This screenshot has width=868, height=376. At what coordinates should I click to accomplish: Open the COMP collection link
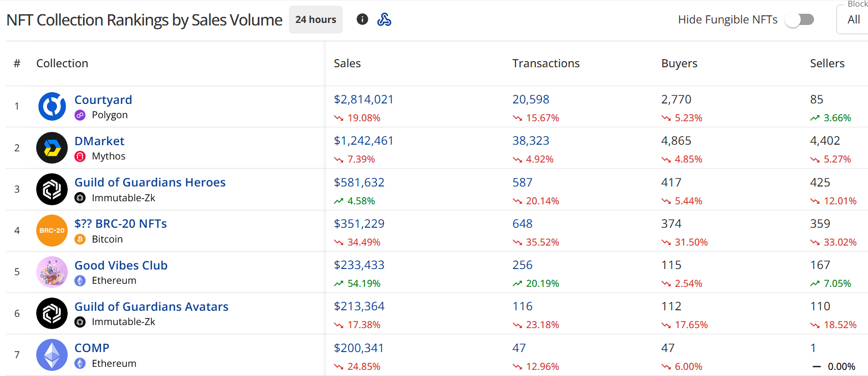point(92,348)
